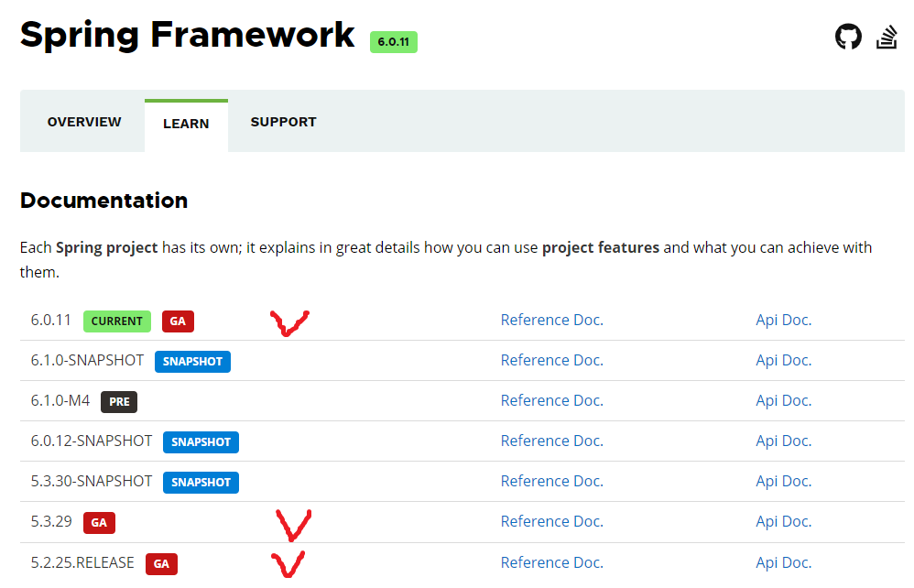Select the version text 5.3.29
The height and width of the screenshot is (588, 914).
pos(51,521)
